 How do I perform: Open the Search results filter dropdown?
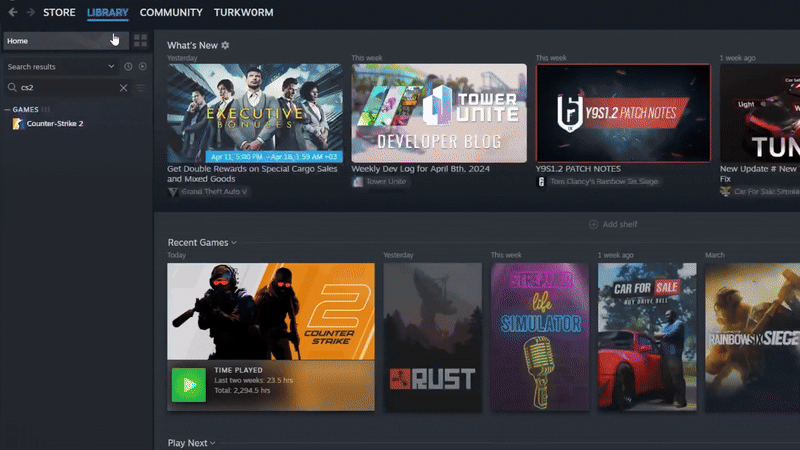[61, 67]
